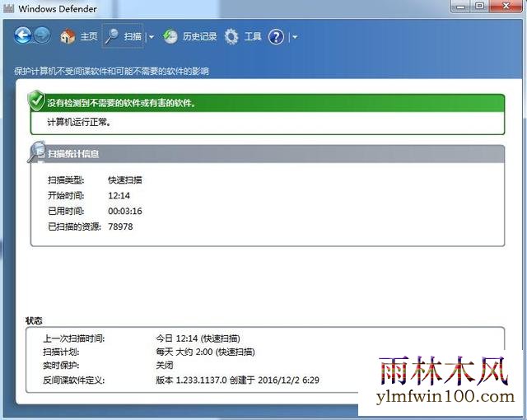
Task: Expand the scan options dropdown arrow
Action: 152,37
